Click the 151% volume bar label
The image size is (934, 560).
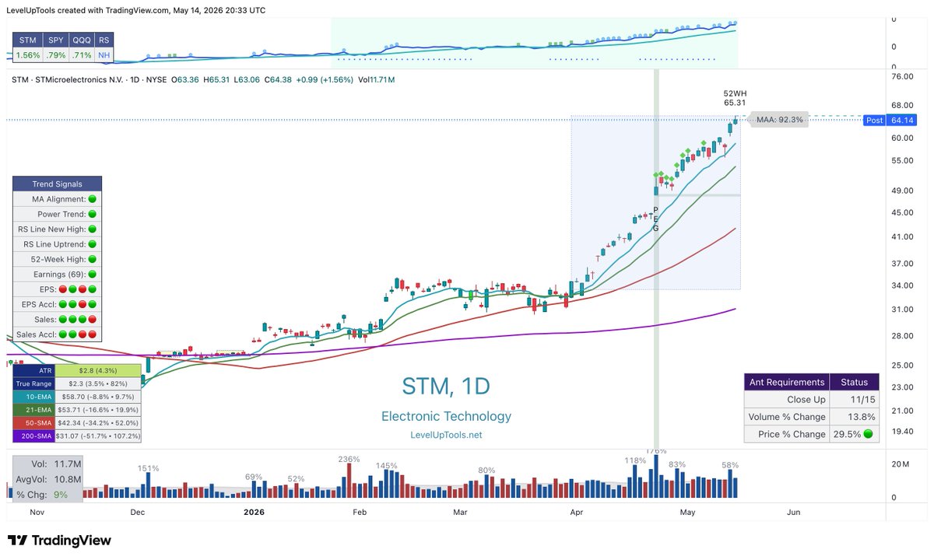click(149, 468)
